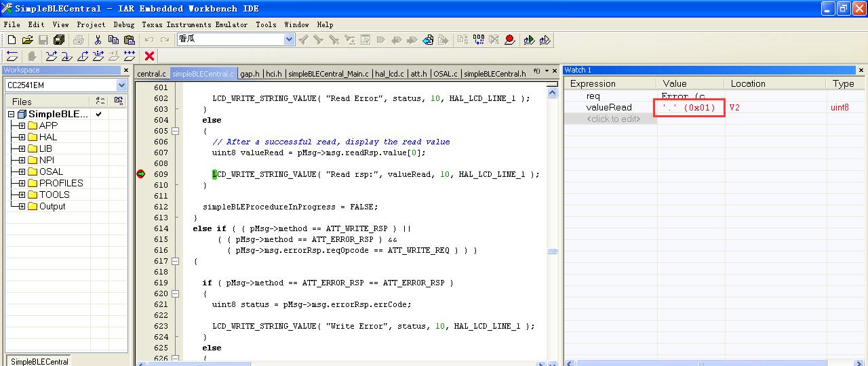Click the Go run icon

pyautogui.click(x=129, y=56)
